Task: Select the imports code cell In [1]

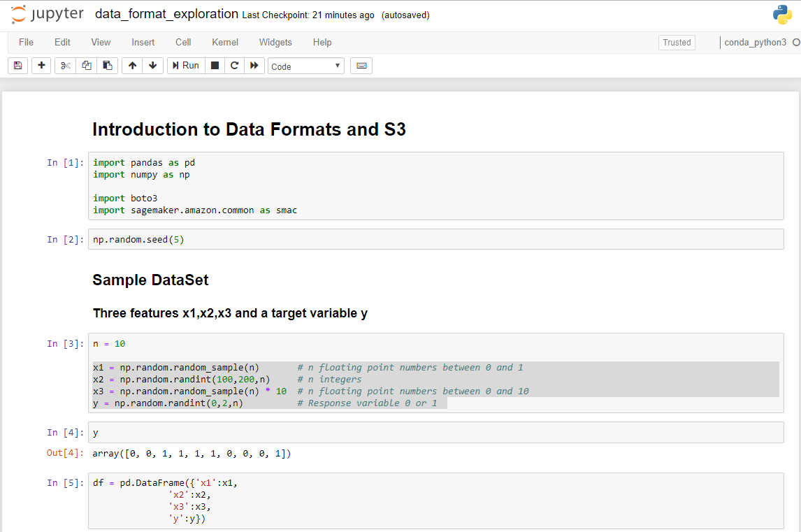Action: (x=435, y=186)
